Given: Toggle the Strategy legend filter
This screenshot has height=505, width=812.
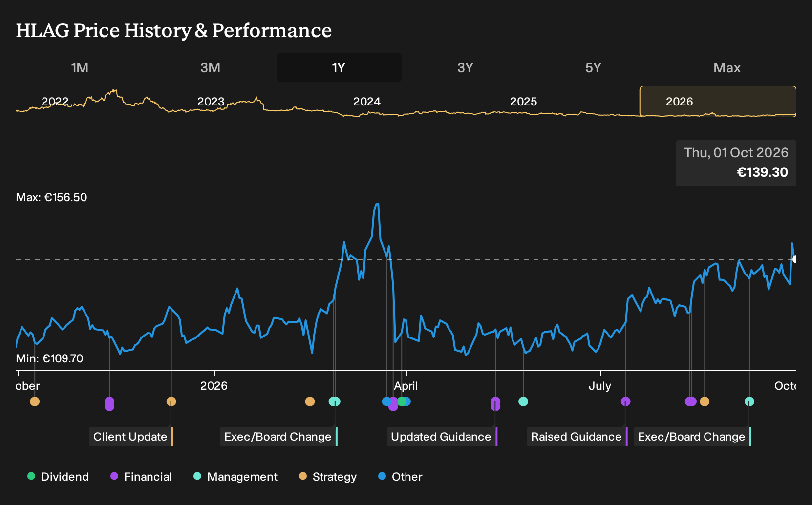Looking at the screenshot, I should click(328, 477).
